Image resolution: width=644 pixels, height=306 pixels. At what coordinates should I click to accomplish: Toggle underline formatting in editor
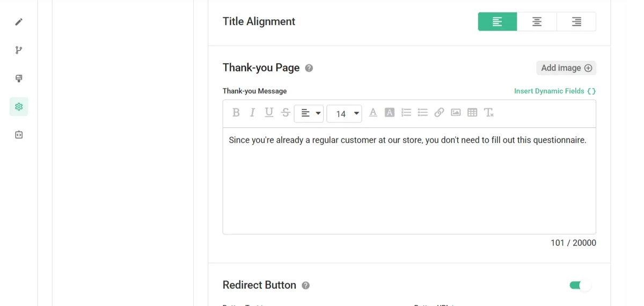click(x=269, y=113)
